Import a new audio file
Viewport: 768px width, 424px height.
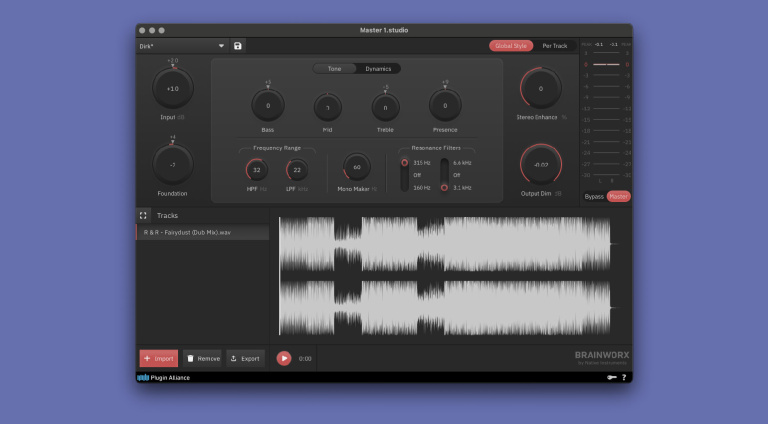[x=158, y=358]
